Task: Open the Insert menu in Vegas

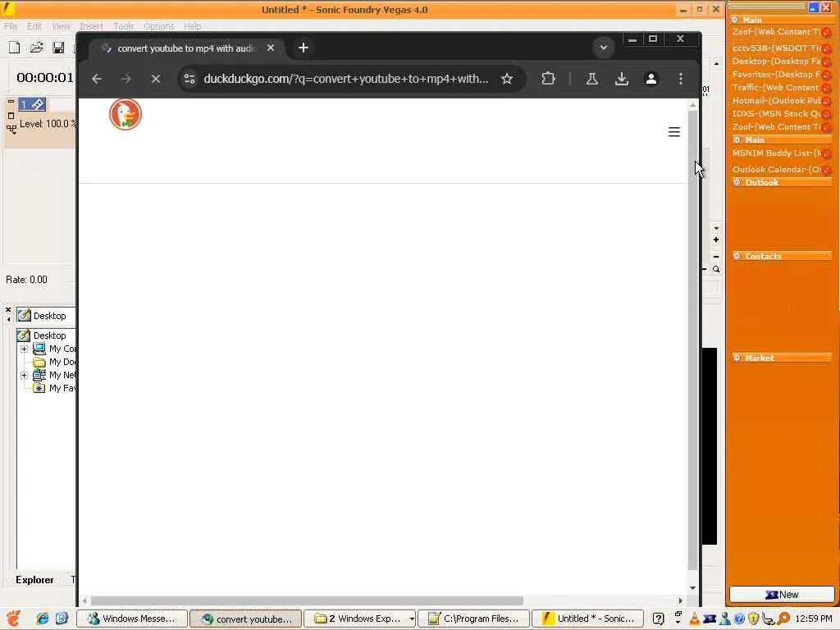Action: (91, 25)
